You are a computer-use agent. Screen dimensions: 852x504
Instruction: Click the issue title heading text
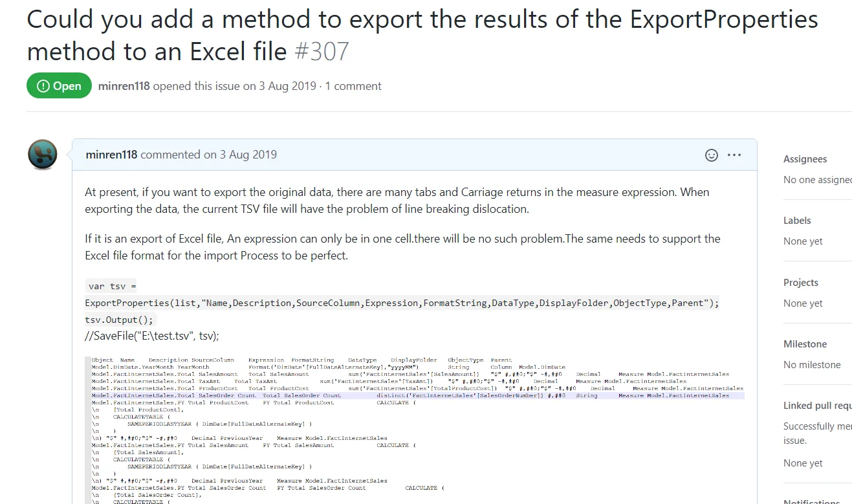pos(422,36)
